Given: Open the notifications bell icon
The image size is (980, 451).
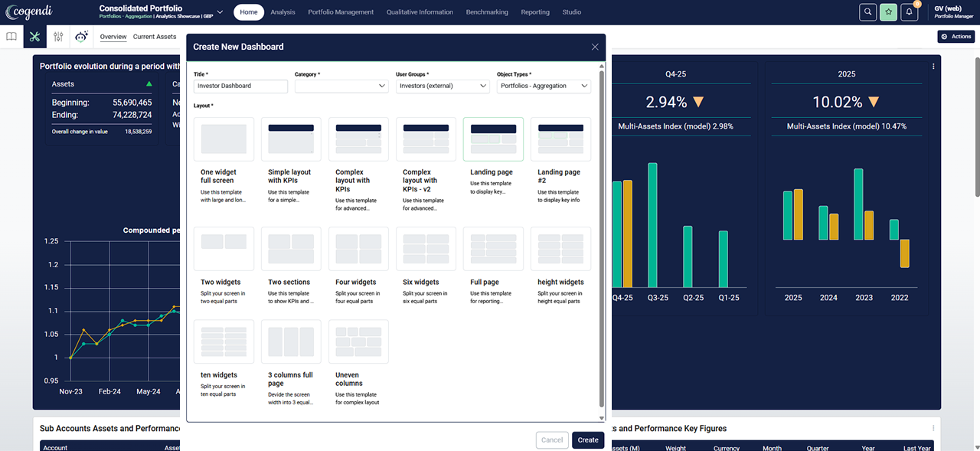Looking at the screenshot, I should 909,12.
